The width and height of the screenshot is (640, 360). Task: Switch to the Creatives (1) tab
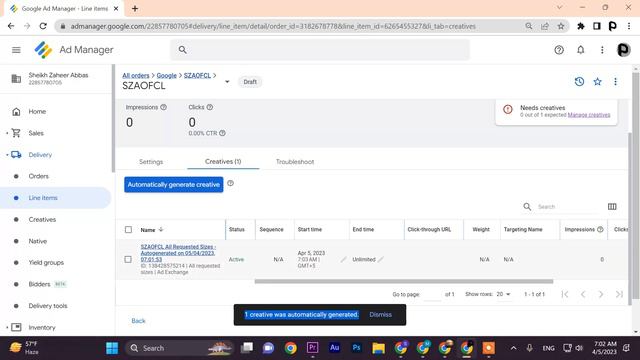(223, 162)
